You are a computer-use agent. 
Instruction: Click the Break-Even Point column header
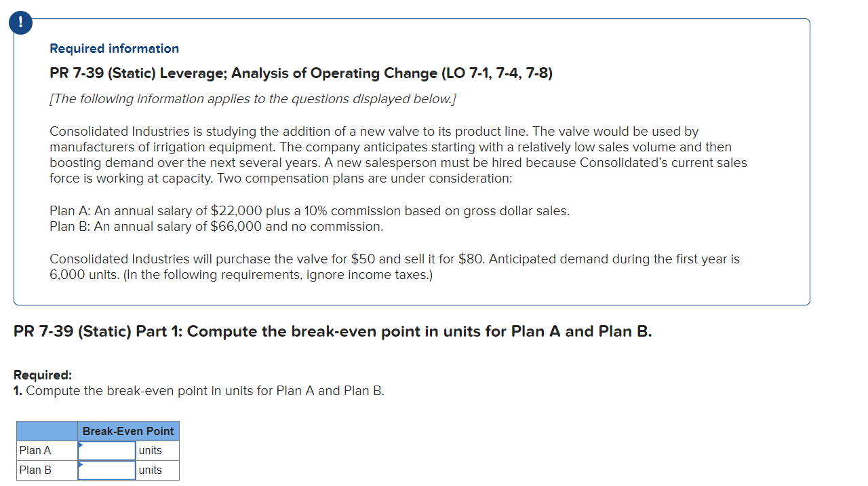(x=127, y=430)
